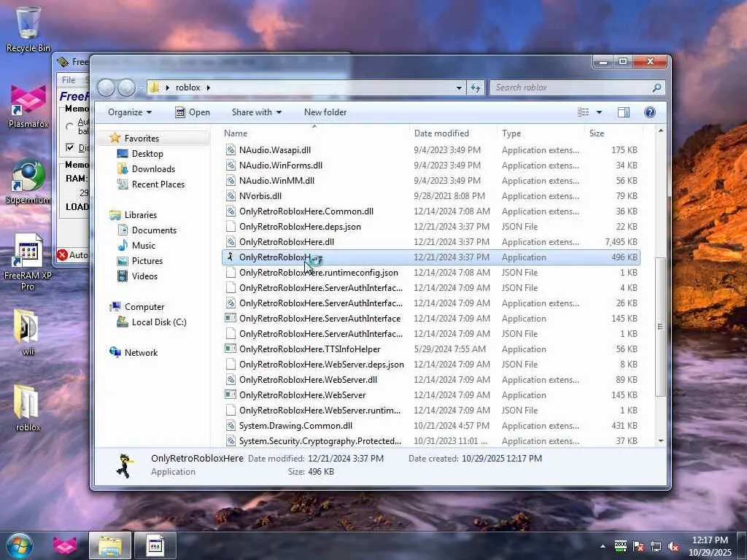The width and height of the screenshot is (747, 560).
Task: Launch the Supermium desktop shortcut
Action: coord(28,182)
